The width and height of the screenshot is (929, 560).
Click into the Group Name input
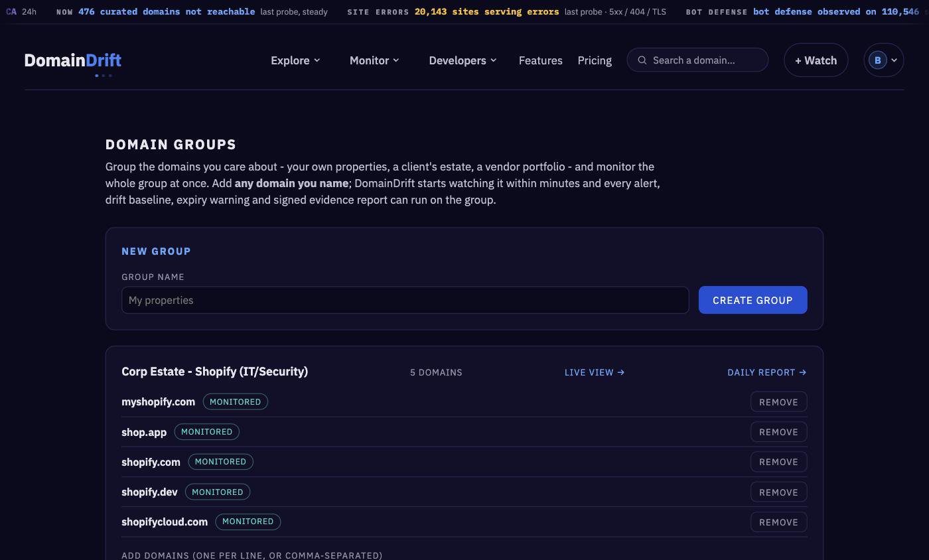tap(405, 300)
